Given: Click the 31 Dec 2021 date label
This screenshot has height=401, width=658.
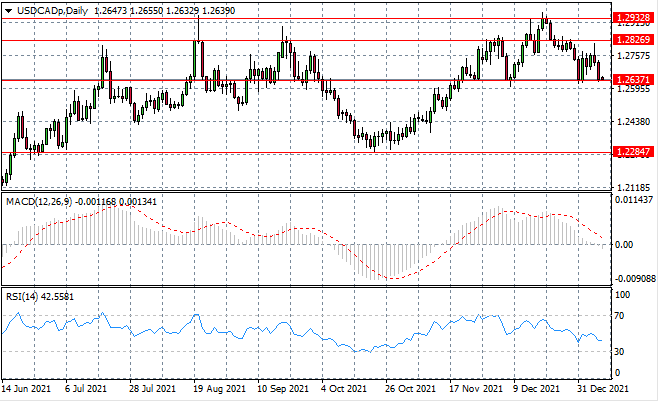Looking at the screenshot, I should (x=603, y=389).
